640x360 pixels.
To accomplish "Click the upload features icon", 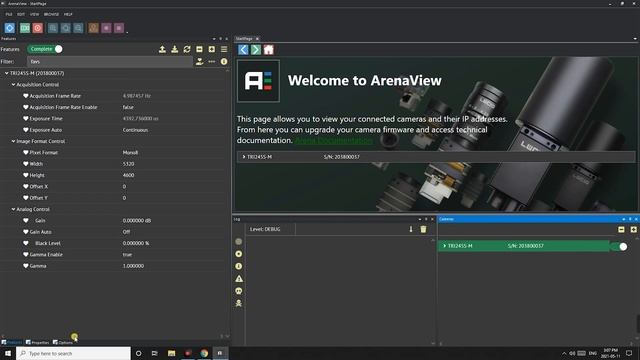I will coord(162,49).
